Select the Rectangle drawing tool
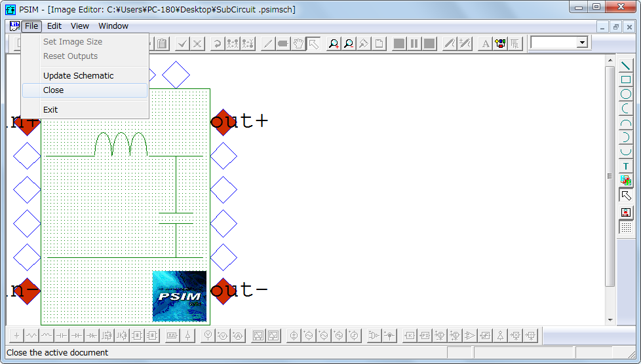Image resolution: width=641 pixels, height=364 pixels. [625, 80]
